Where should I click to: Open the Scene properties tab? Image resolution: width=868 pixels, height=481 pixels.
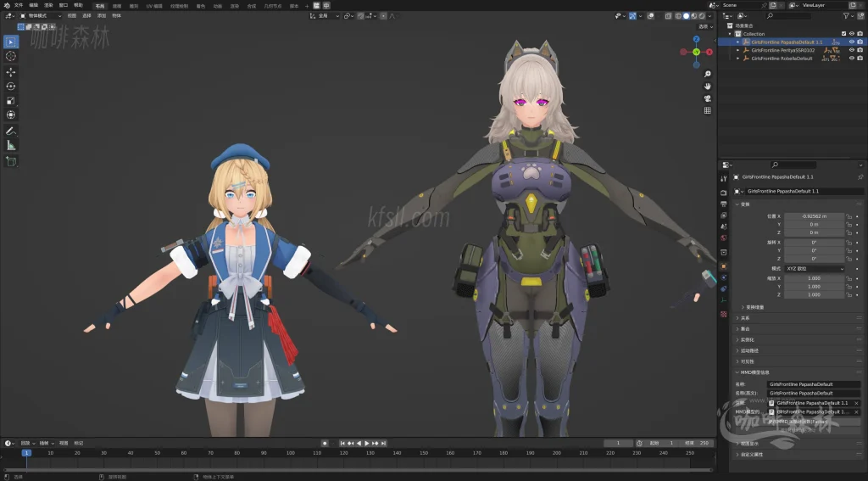(724, 227)
